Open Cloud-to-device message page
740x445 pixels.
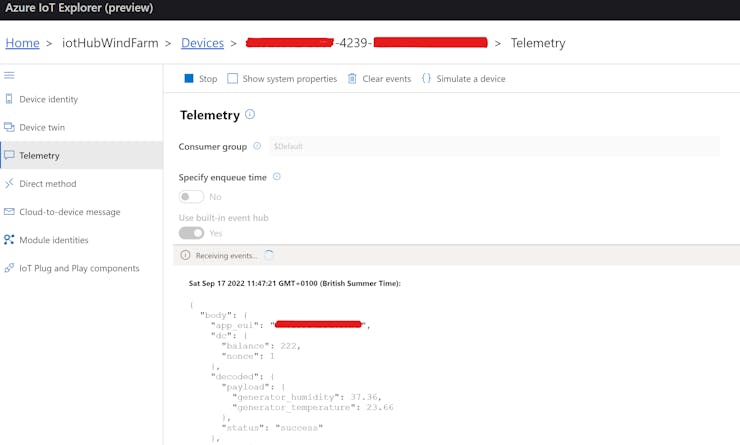pos(82,212)
